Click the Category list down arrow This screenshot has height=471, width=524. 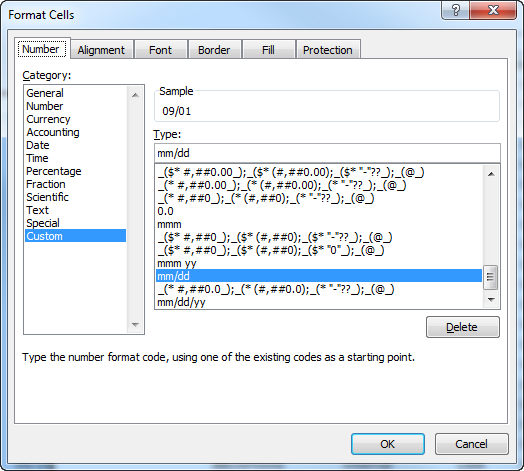click(135, 325)
